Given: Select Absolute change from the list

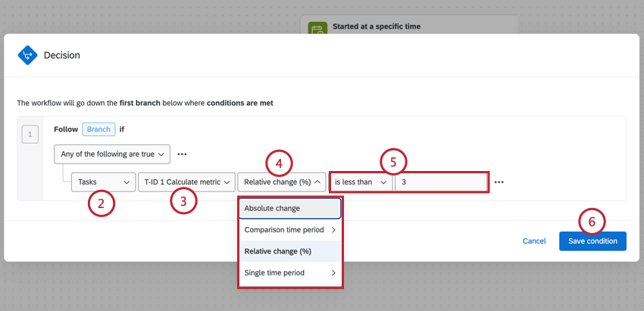Looking at the screenshot, I should coord(290,208).
